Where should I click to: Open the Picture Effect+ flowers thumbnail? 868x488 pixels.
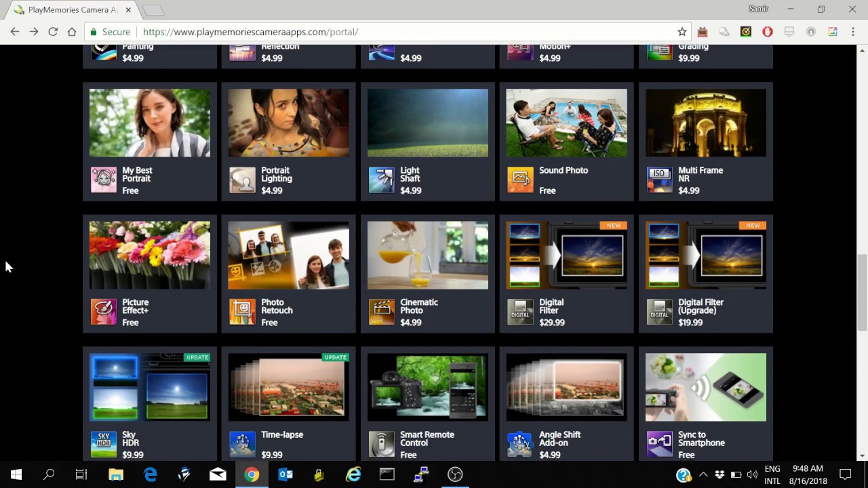point(150,255)
